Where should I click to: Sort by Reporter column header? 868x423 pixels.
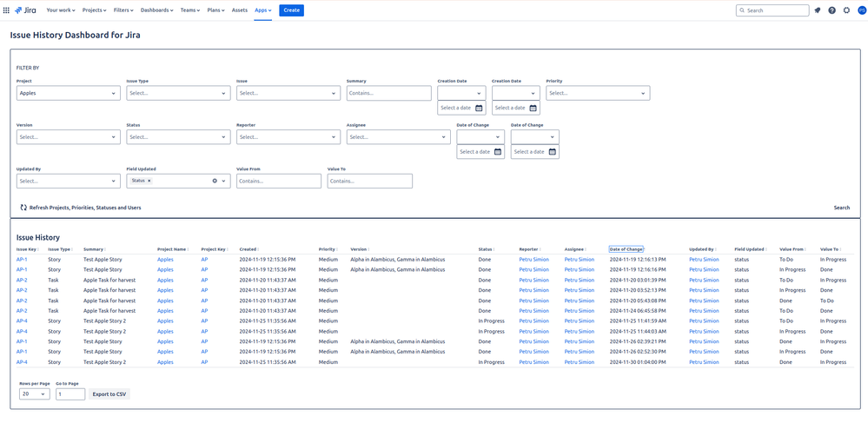[x=529, y=249]
